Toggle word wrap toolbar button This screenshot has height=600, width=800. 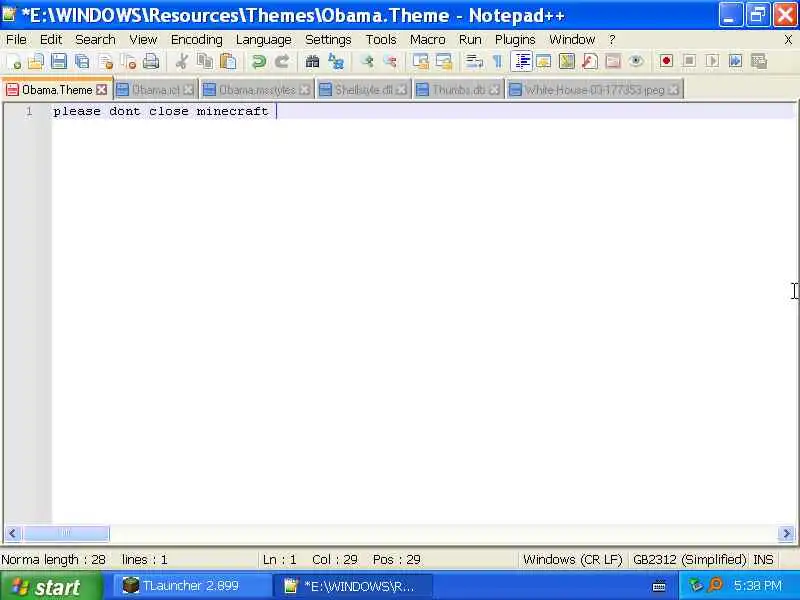point(474,62)
